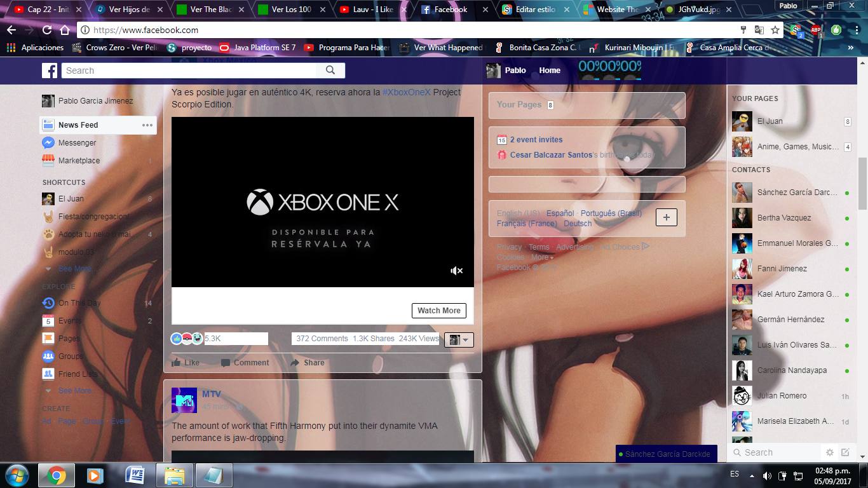The image size is (868, 488).
Task: Click the Facebook logo in the header
Action: pos(50,71)
